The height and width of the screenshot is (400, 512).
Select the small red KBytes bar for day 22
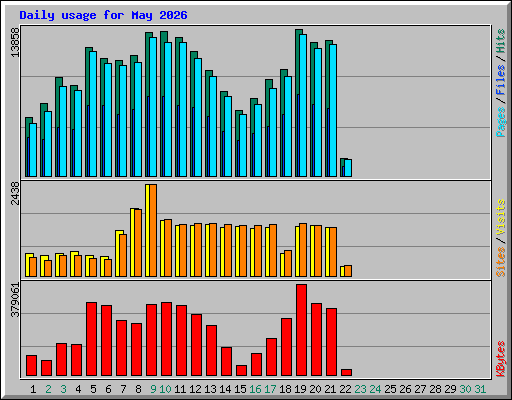click(x=346, y=373)
